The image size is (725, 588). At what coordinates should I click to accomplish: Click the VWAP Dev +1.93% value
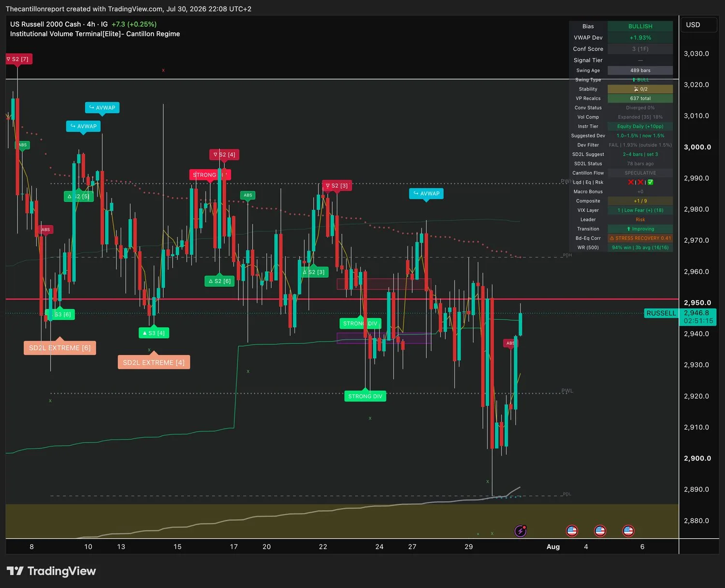(x=640, y=38)
